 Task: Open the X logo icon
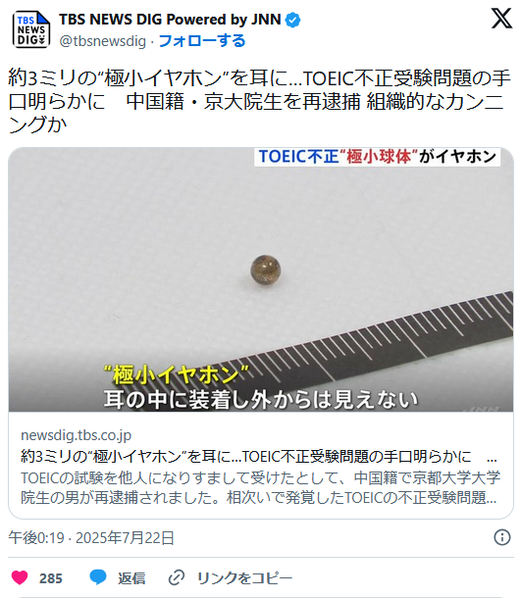pos(501,19)
